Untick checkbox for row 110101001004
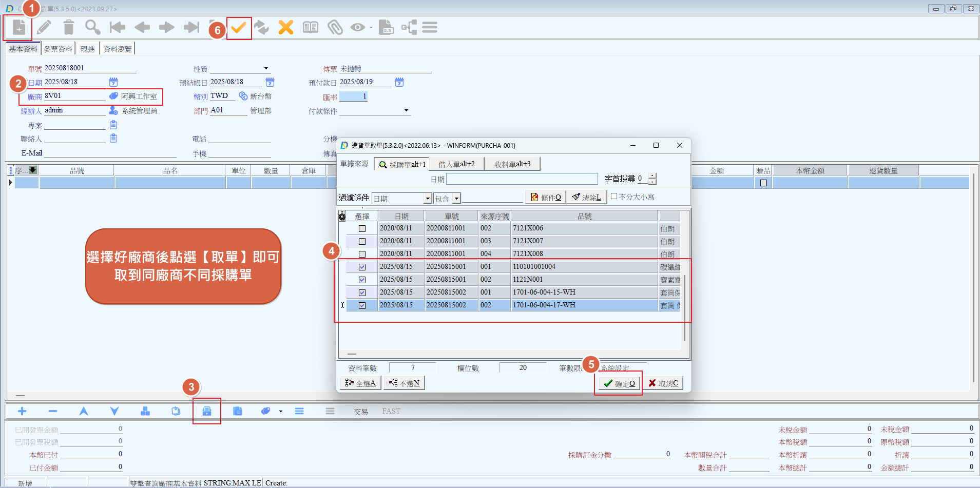The image size is (980, 488). click(362, 267)
